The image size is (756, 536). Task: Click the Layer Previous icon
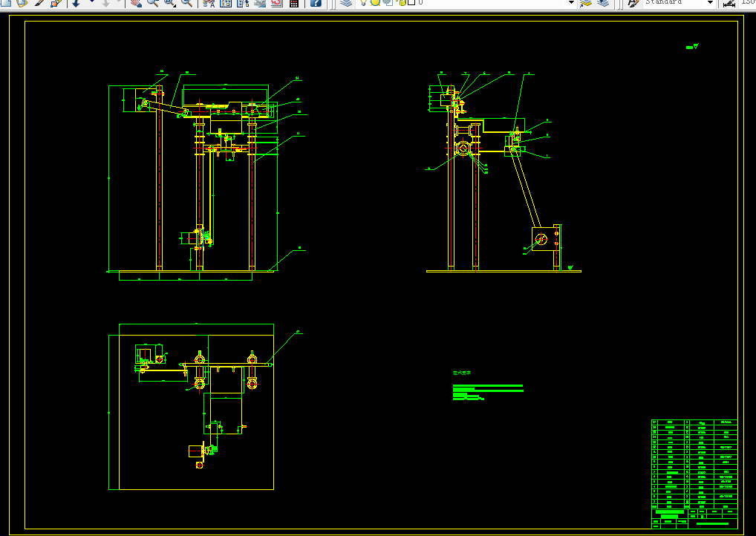(603, 3)
